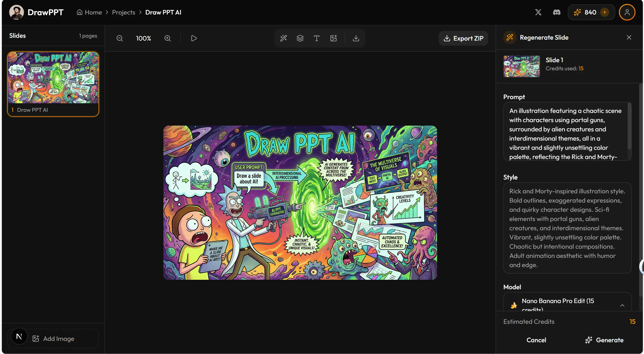
Task: Open the user profile avatar
Action: click(x=627, y=12)
